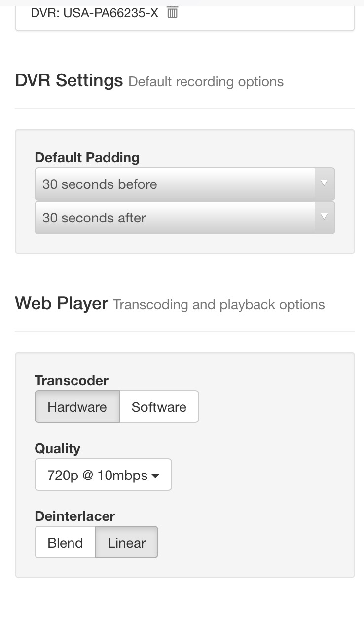Click the Deinterlacer label

pyautogui.click(x=75, y=516)
